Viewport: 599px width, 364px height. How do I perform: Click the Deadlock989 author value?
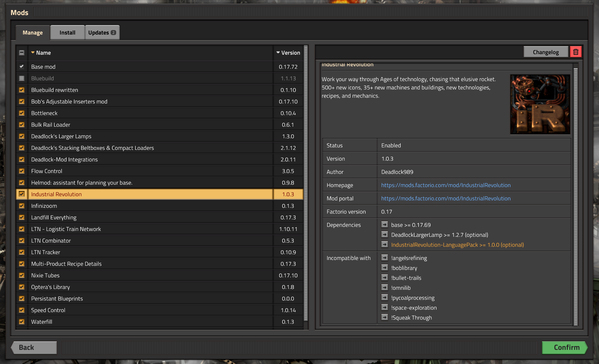[x=397, y=172]
